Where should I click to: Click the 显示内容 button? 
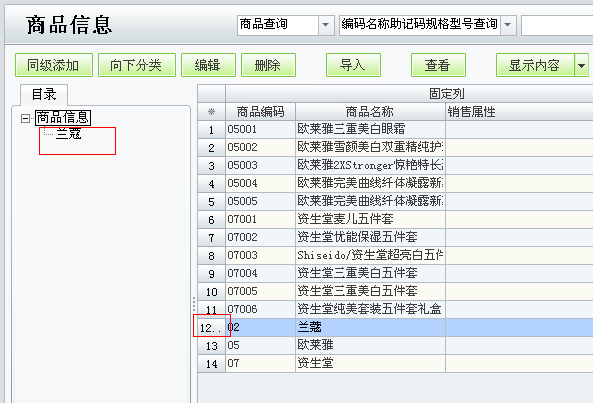(x=535, y=65)
